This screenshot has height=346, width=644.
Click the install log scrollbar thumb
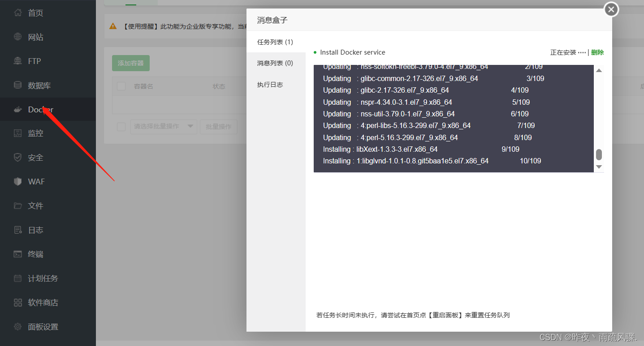(x=599, y=155)
